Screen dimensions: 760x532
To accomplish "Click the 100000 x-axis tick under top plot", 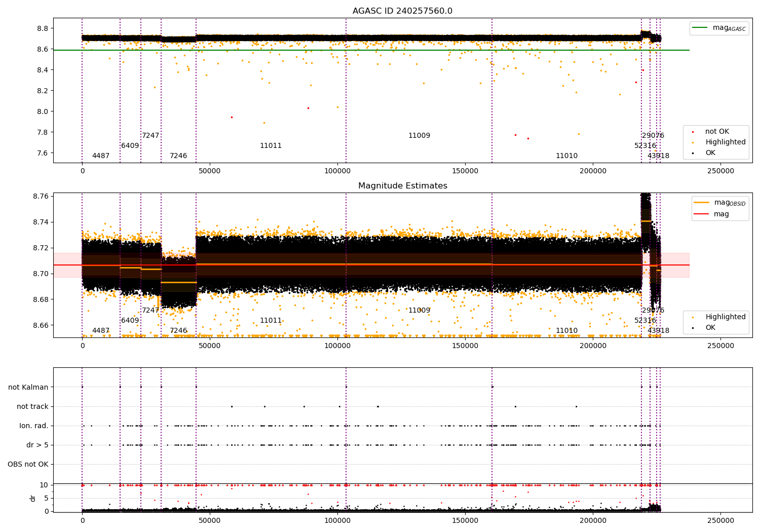I will click(337, 171).
